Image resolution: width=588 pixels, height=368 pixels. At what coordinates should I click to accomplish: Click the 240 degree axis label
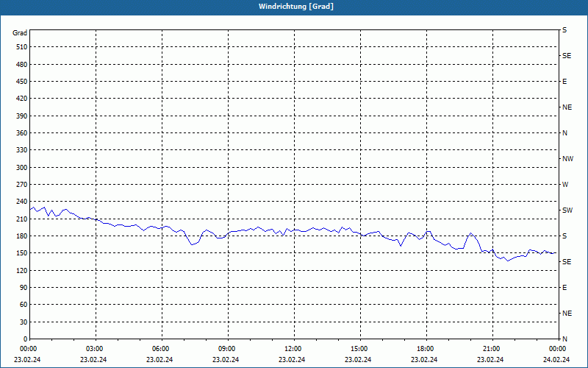(x=22, y=202)
